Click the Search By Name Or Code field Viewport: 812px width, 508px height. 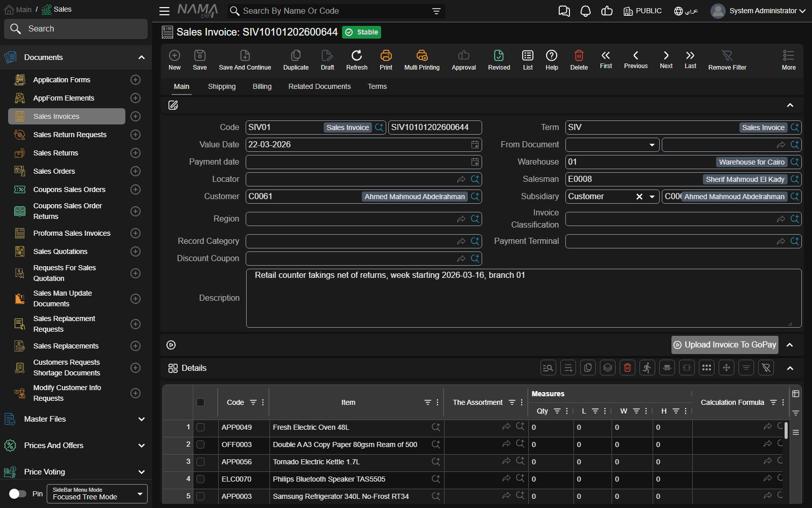(335, 11)
